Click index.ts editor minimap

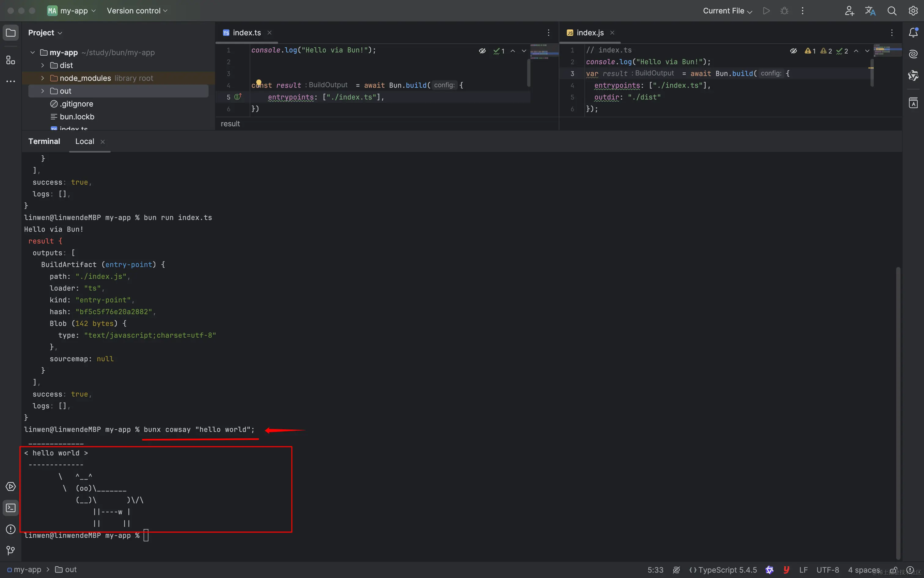(544, 52)
